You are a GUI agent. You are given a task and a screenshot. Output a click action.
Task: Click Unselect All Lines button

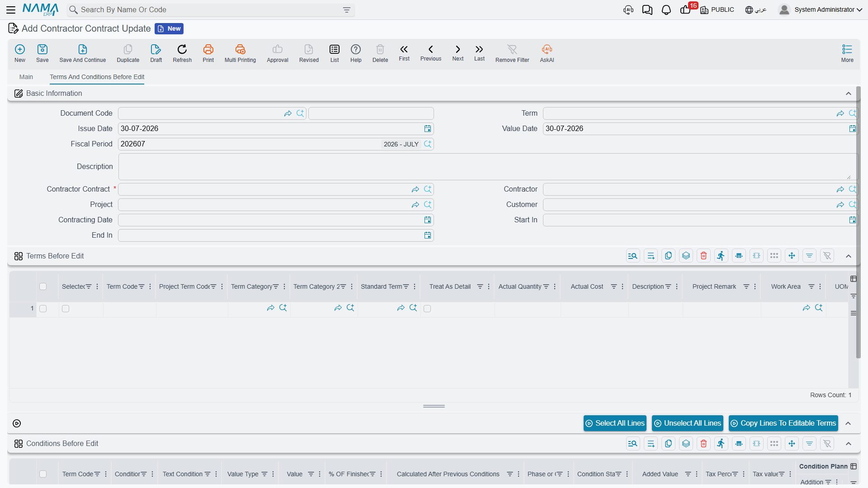tap(688, 423)
